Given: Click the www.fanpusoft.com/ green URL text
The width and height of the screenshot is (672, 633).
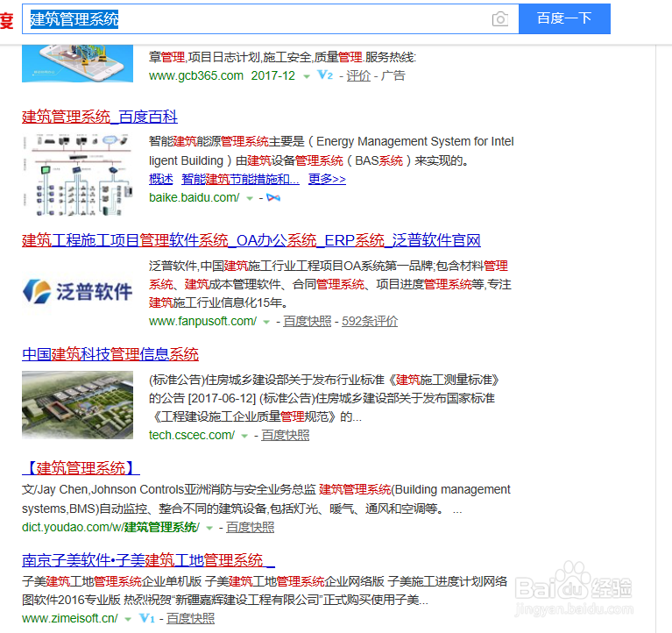Looking at the screenshot, I should [x=202, y=321].
